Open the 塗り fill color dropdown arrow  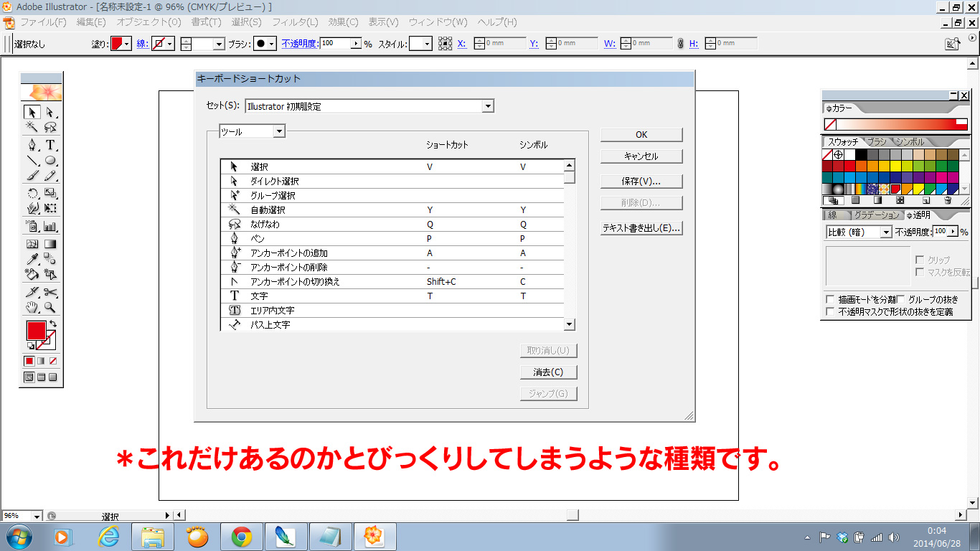[127, 44]
